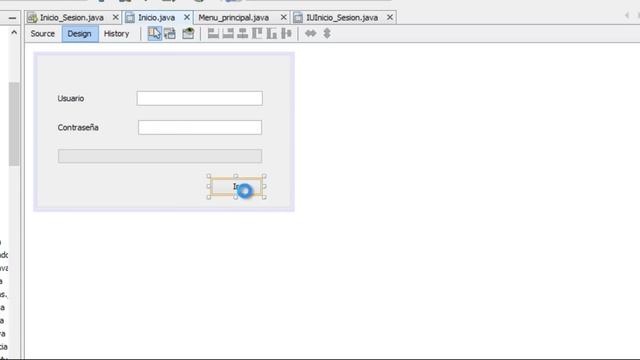The width and height of the screenshot is (640, 360).
Task: Close the Menu_principal.java tab
Action: click(x=284, y=17)
